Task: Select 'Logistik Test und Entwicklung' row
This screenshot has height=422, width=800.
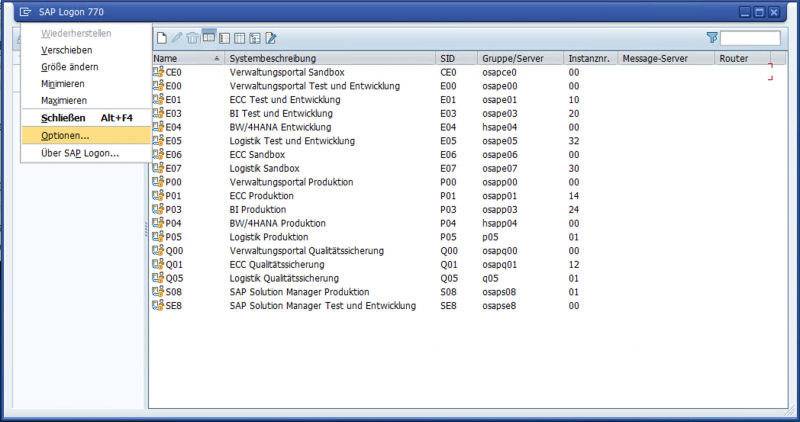Action: (292, 141)
